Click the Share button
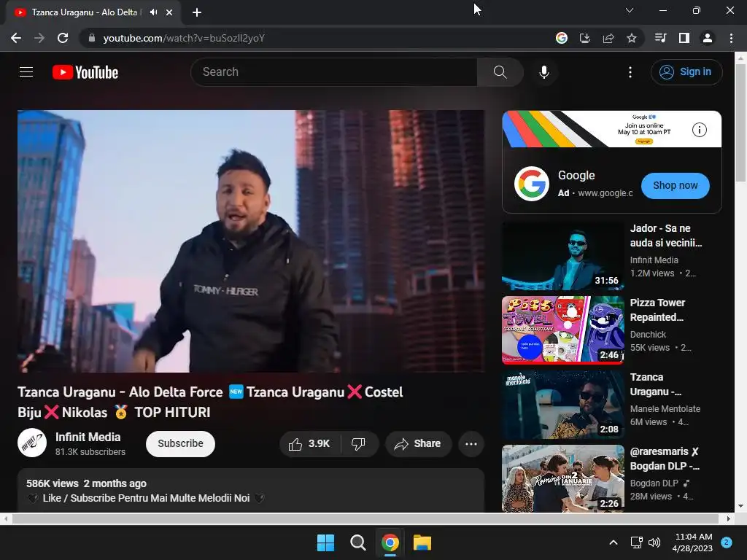Viewport: 747px width, 560px height. [418, 444]
